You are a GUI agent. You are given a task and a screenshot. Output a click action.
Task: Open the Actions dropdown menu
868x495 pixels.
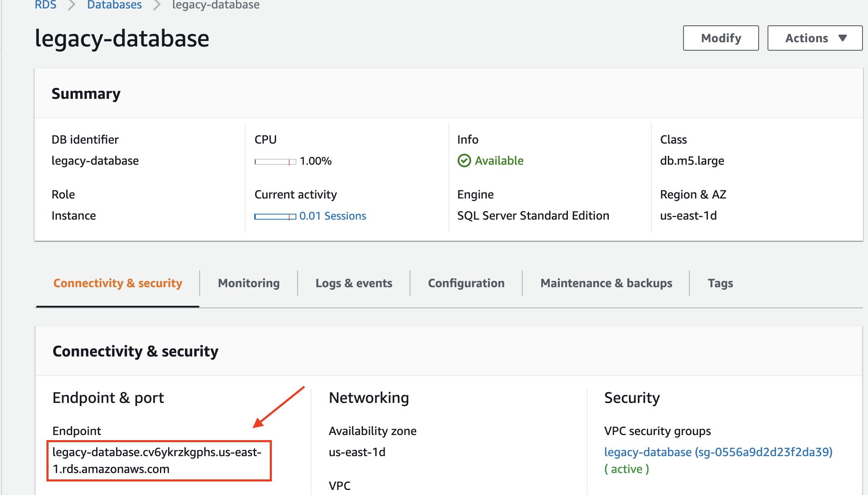pos(815,38)
